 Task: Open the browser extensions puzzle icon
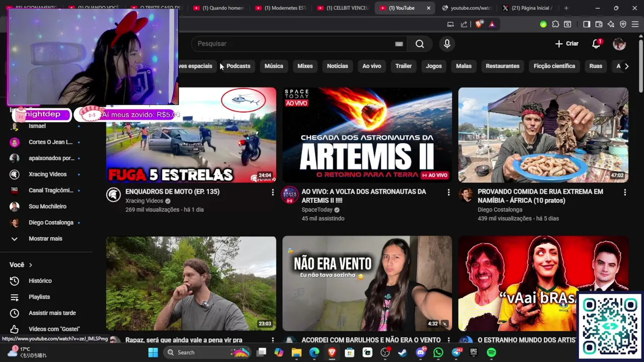click(x=555, y=24)
